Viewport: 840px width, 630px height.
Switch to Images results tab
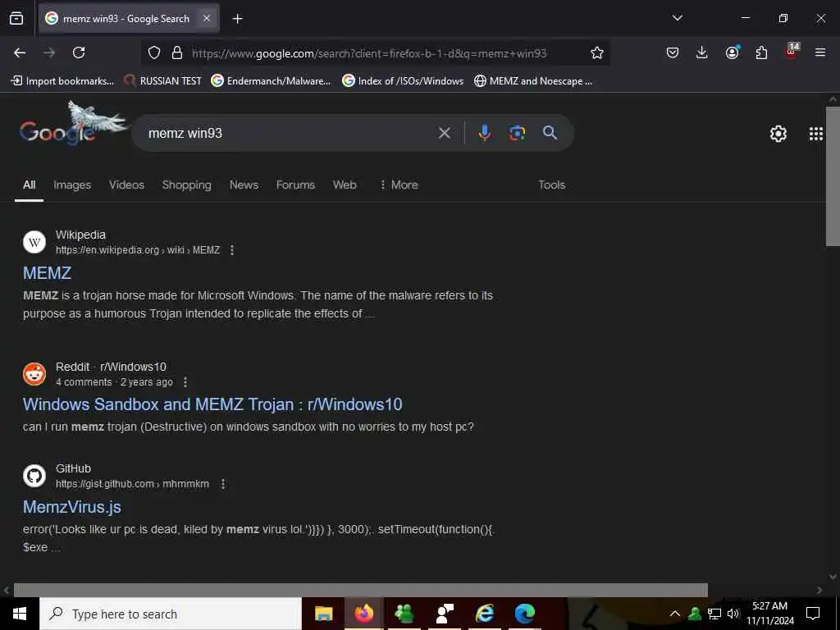(72, 185)
